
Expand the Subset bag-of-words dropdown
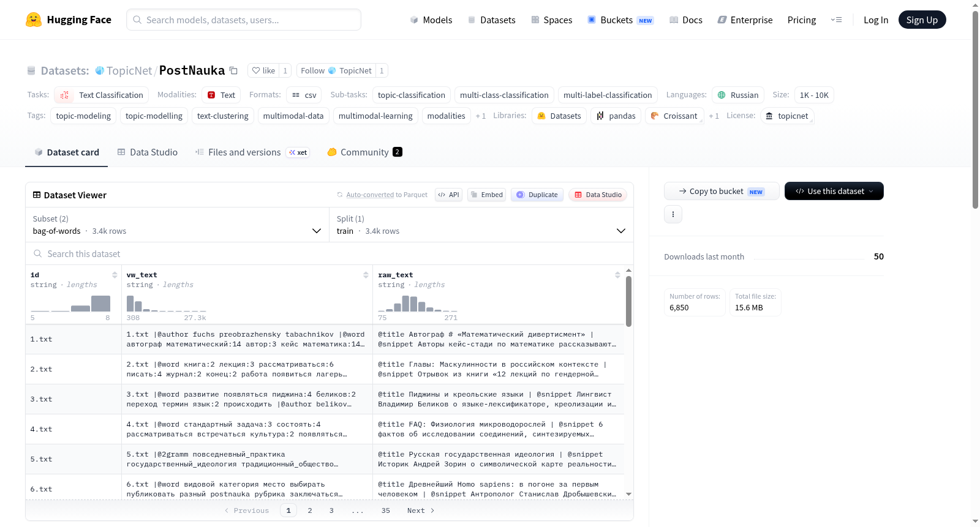coord(177,225)
